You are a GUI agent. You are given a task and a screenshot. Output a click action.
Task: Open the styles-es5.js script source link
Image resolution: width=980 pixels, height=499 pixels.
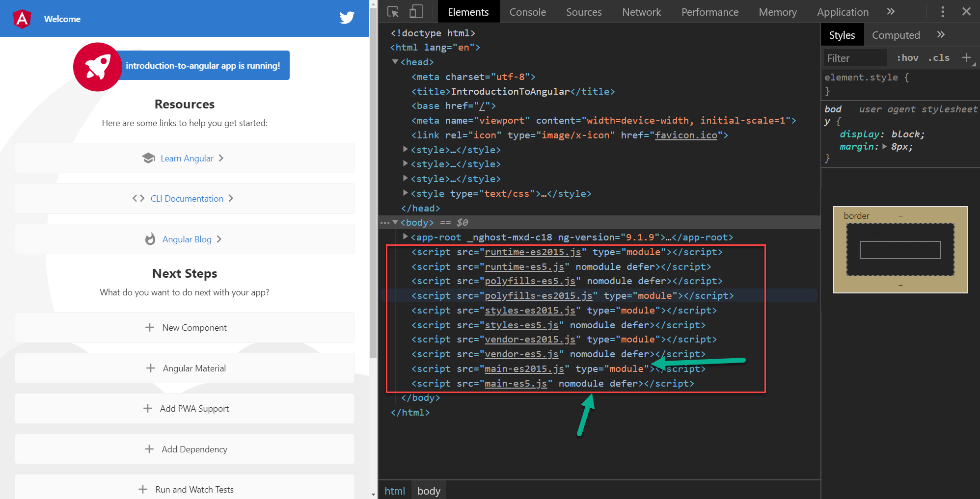tap(521, 325)
